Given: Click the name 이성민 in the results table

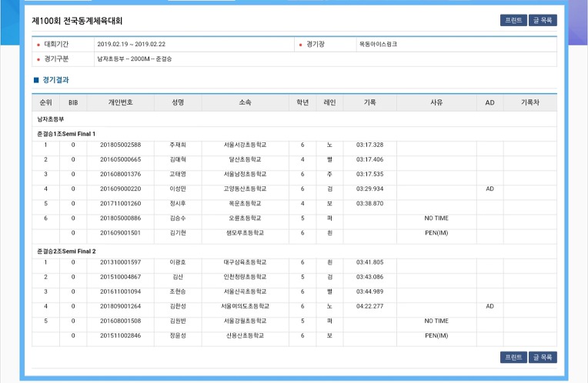Looking at the screenshot, I should [178, 188].
